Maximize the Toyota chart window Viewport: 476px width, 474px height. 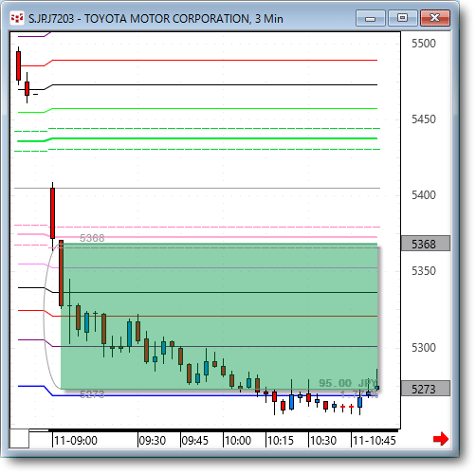point(402,18)
